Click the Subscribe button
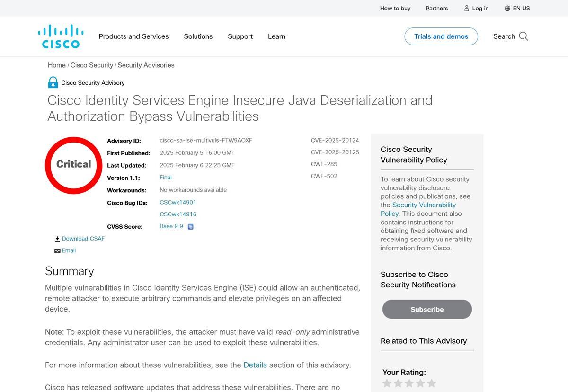Screen dimensions: 568x392 coord(427,309)
